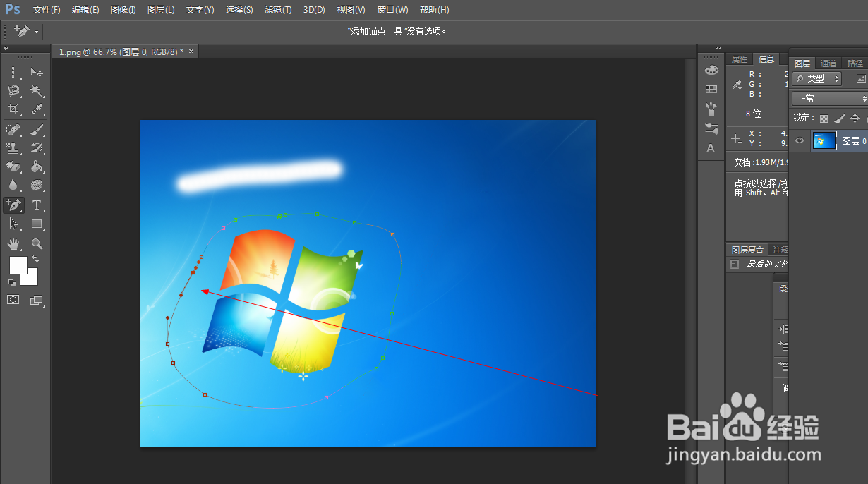Open the 编辑(E) menu
Screen dimensions: 868x484
tap(85, 10)
